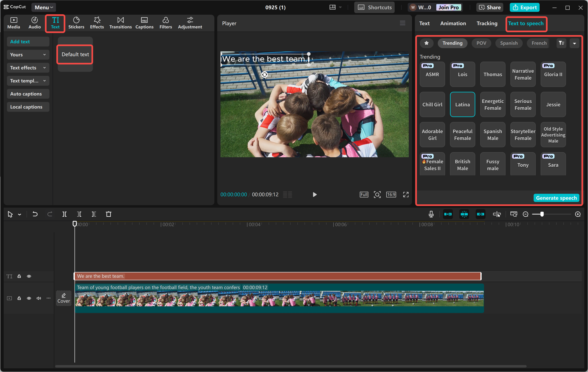Open the Stickers panel

[x=76, y=23]
